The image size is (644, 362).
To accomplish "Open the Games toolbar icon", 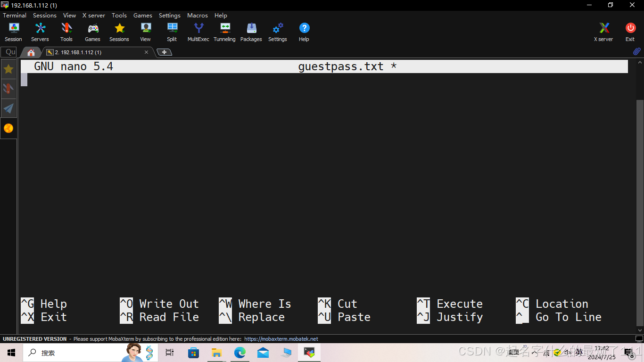I will click(x=92, y=32).
